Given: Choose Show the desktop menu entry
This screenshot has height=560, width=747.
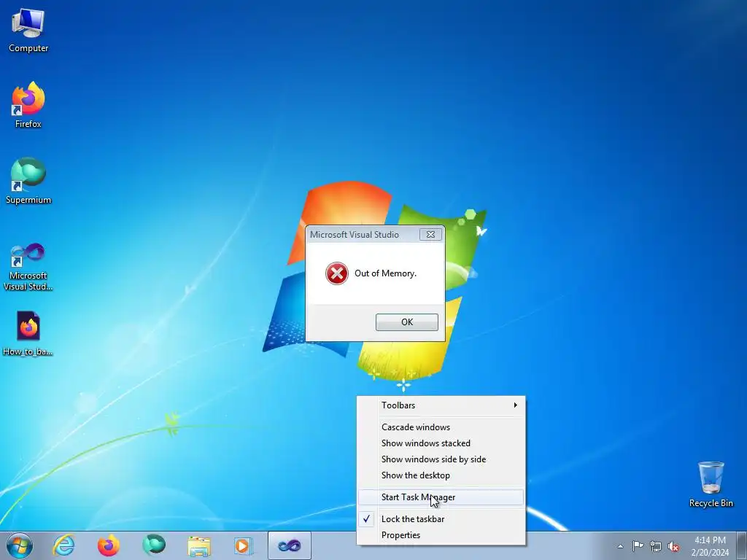Looking at the screenshot, I should coord(441,475).
